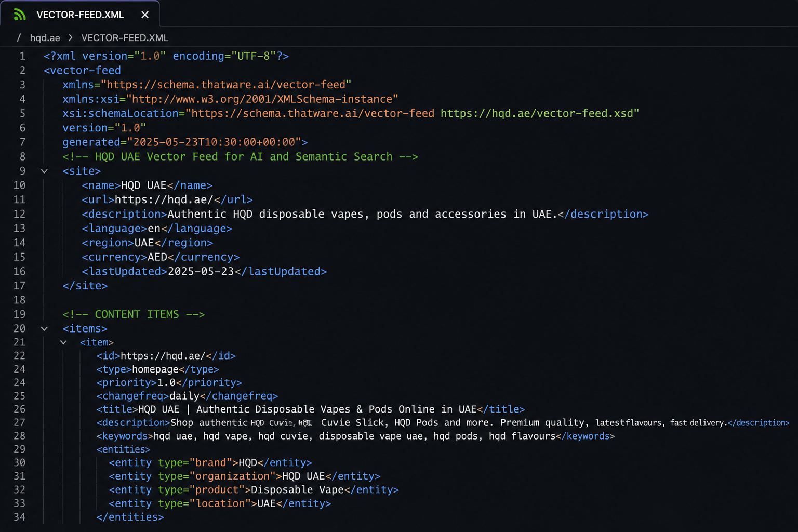
Task: Click the generated timestamp 2025-05-23T10:30:00 value
Action: pyautogui.click(x=214, y=142)
